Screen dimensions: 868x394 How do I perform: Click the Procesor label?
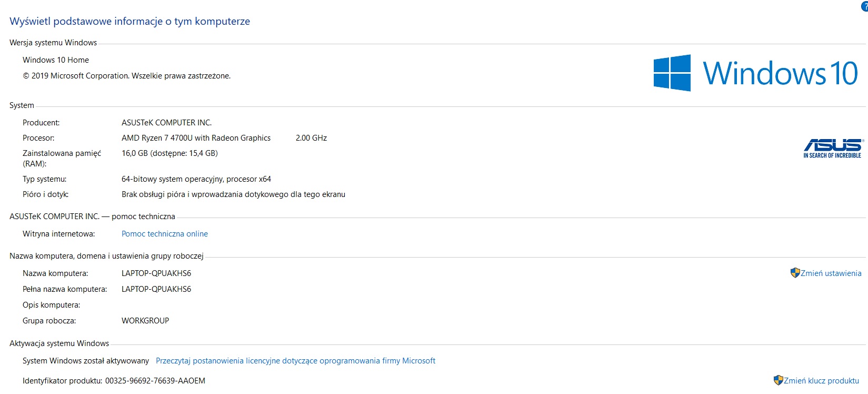(x=38, y=138)
